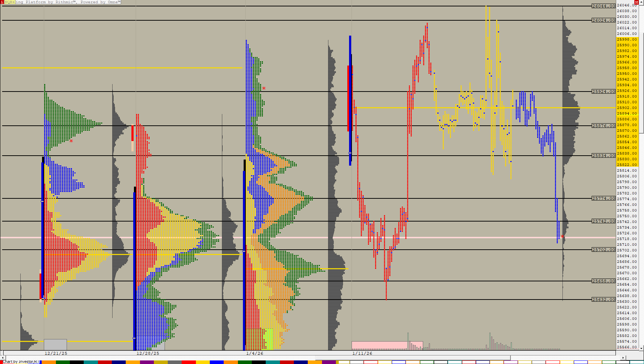This screenshot has width=644, height=364.
Task: Click the 25632.00 reference line label
Action: (603, 300)
